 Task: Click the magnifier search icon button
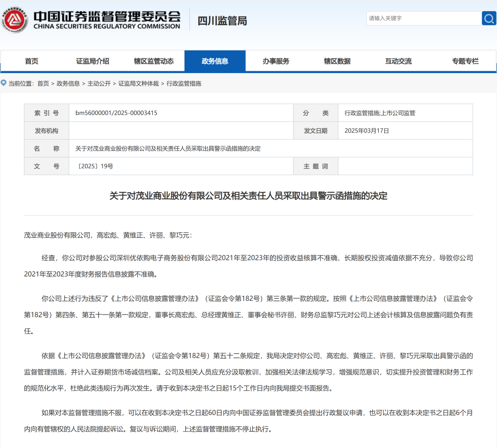[x=489, y=18]
